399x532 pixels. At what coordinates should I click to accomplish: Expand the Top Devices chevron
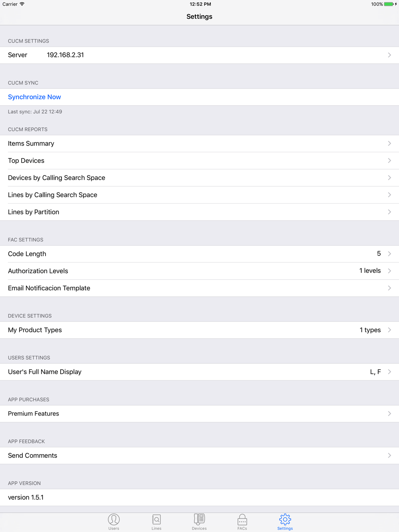[x=389, y=161]
